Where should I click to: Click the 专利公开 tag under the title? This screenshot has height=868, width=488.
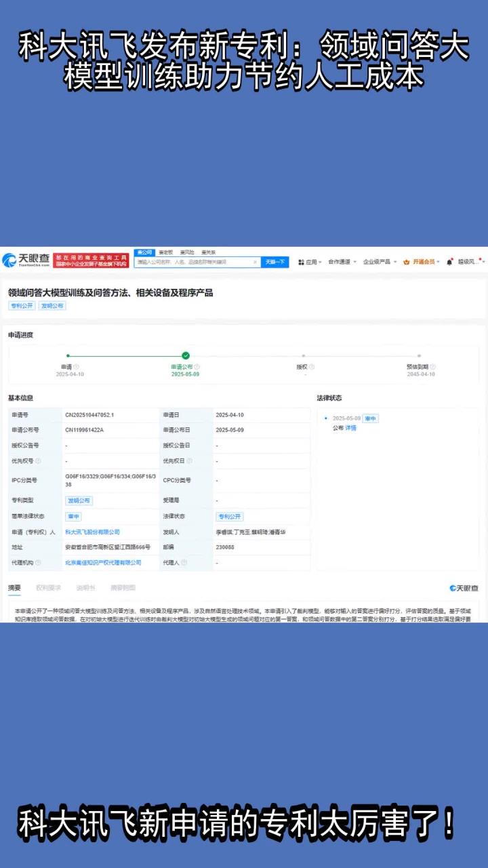point(22,306)
